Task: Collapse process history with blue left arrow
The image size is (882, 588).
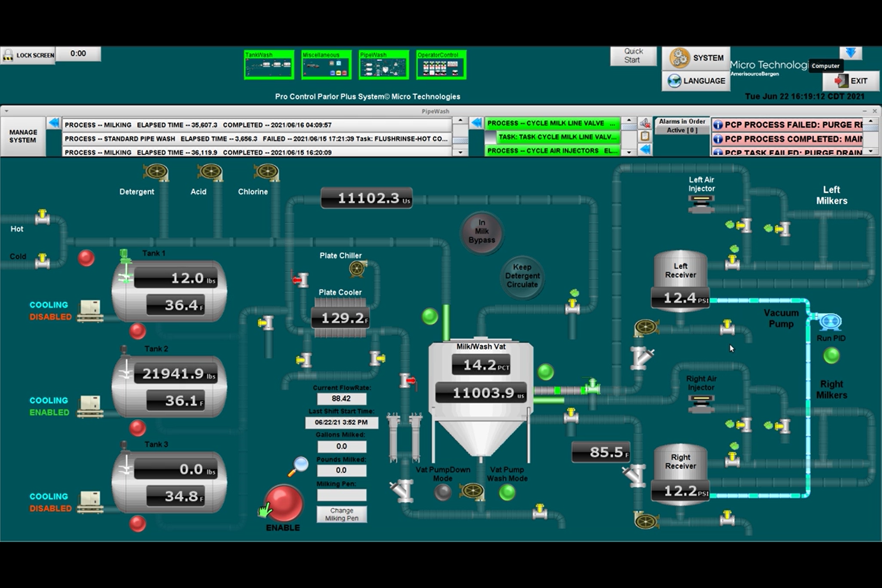Action: 54,123
